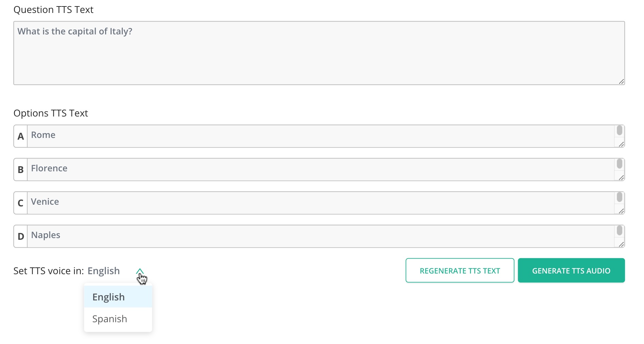
Task: Select Spanish voice in the dropdown list
Action: coord(110,319)
